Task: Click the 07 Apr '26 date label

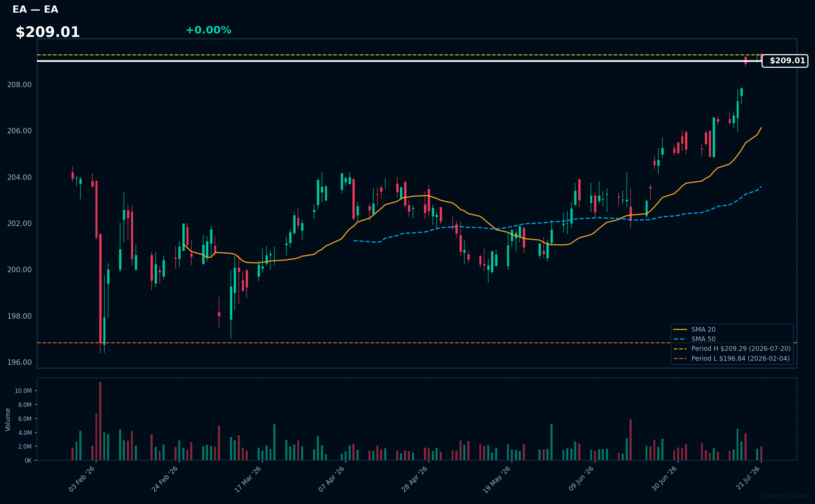Action: (331, 479)
